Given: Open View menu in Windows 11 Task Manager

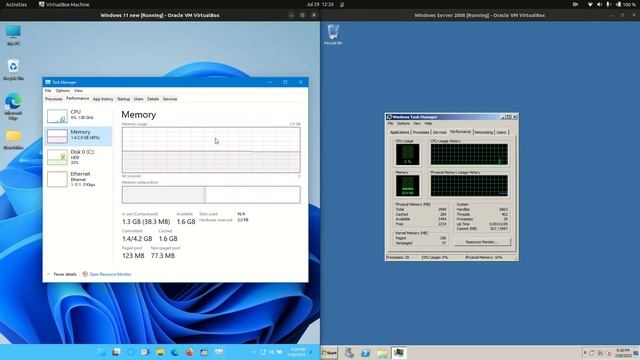Looking at the screenshot, I should 78,91.
